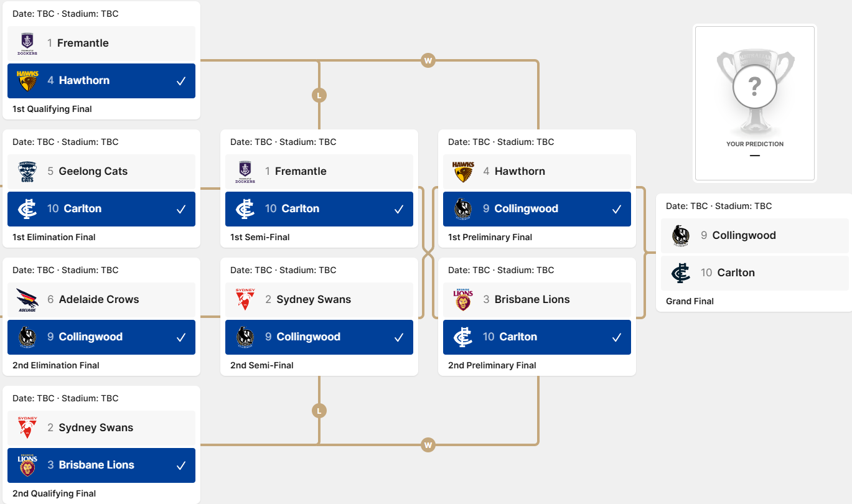This screenshot has width=852, height=504.
Task: Choose Sydney Swans in 2nd Qualifying Final
Action: [101, 428]
